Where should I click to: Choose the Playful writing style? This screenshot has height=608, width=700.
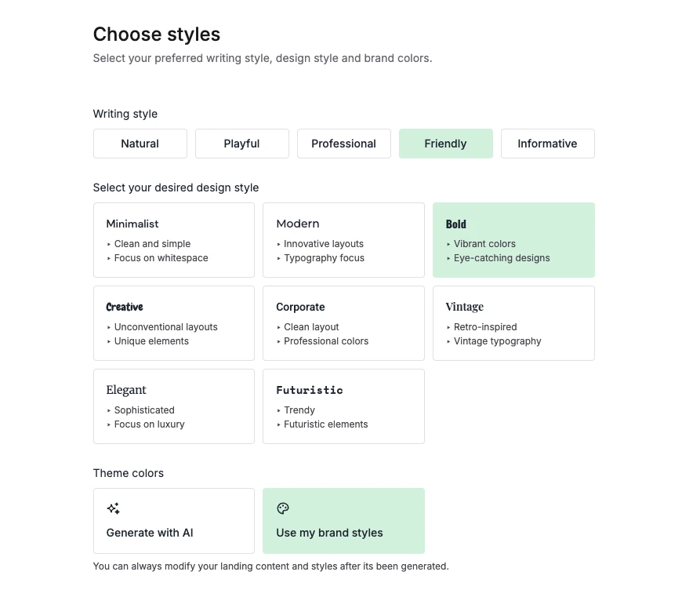[241, 144]
